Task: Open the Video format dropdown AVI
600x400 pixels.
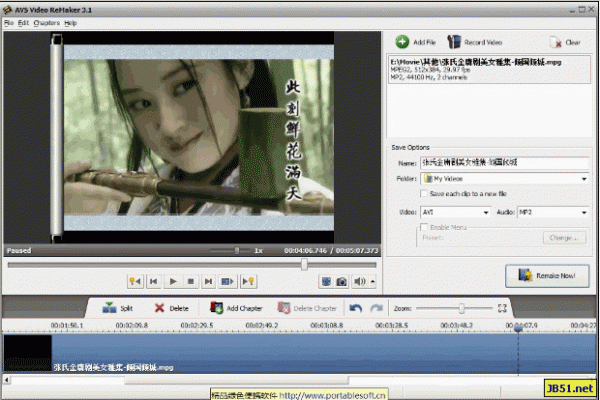Action: (455, 212)
